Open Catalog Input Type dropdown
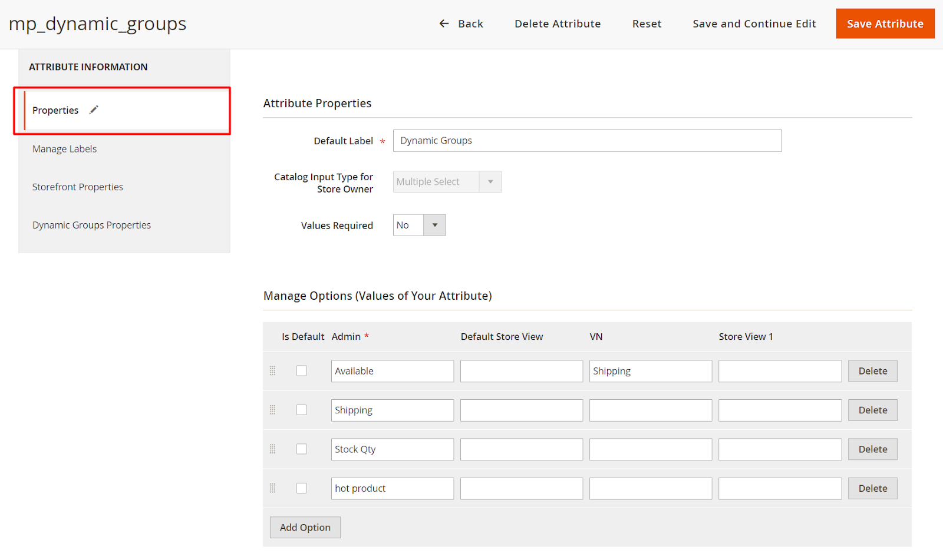Screen dimensions: 943x560 click(447, 182)
